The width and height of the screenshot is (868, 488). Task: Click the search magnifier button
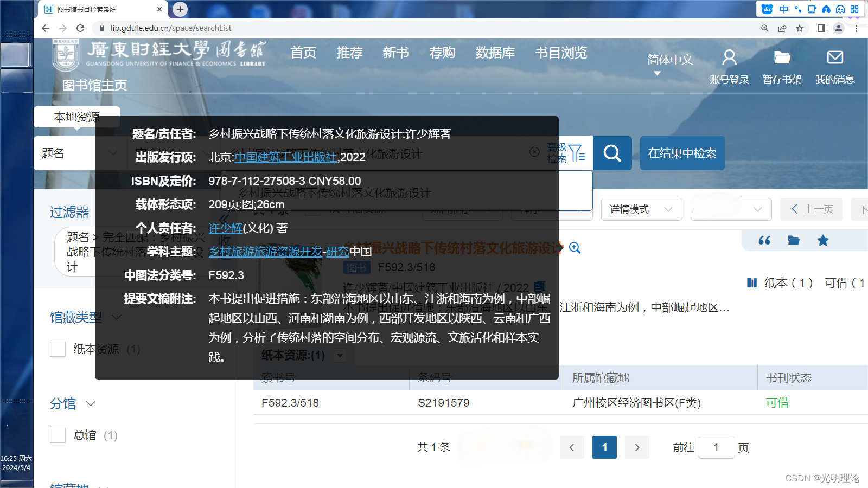click(x=612, y=153)
